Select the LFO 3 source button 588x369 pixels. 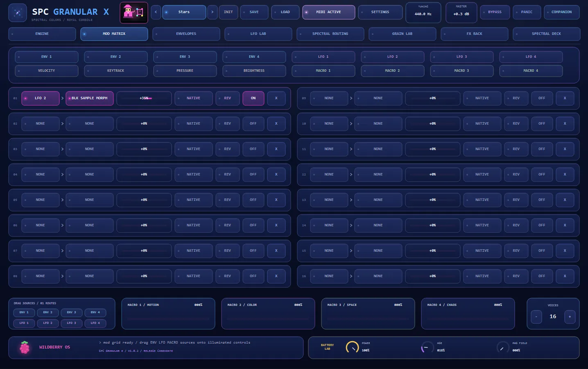462,57
